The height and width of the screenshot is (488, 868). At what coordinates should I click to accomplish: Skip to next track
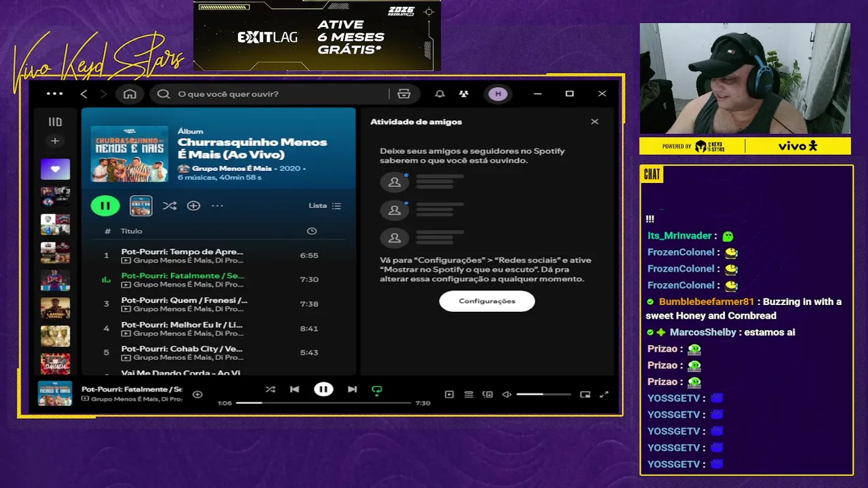coord(352,389)
